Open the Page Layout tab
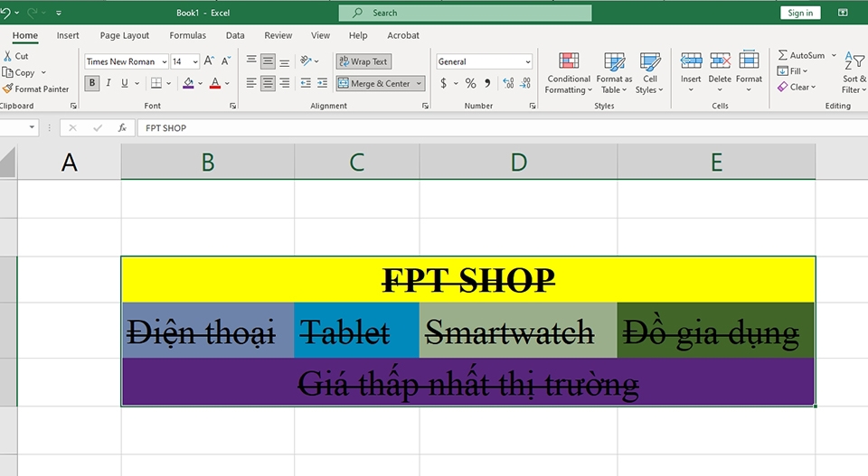868x476 pixels. 125,35
